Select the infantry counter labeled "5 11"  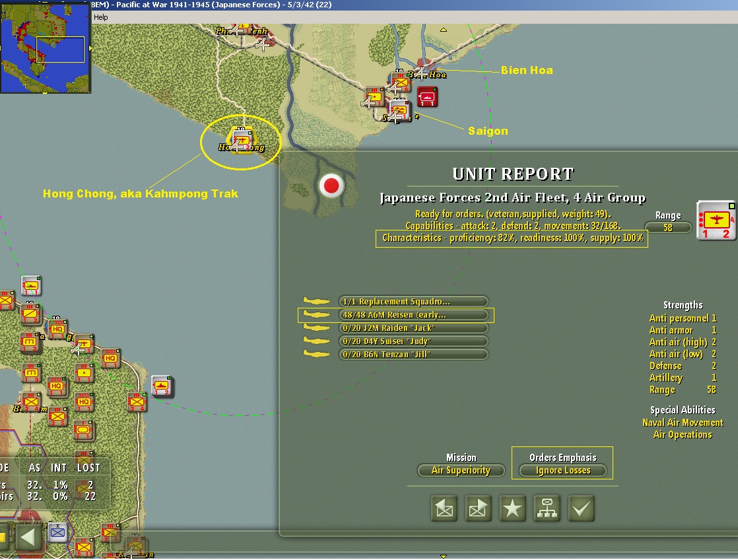click(x=84, y=547)
